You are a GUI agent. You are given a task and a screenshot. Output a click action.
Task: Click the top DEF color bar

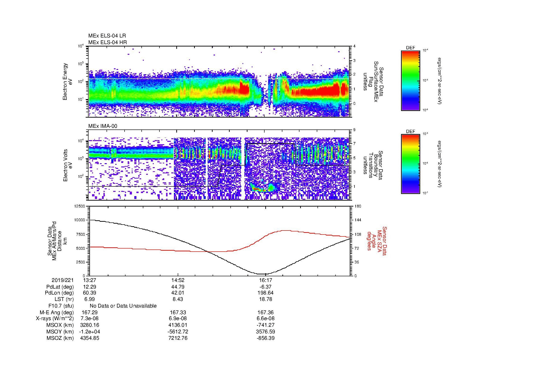click(410, 80)
